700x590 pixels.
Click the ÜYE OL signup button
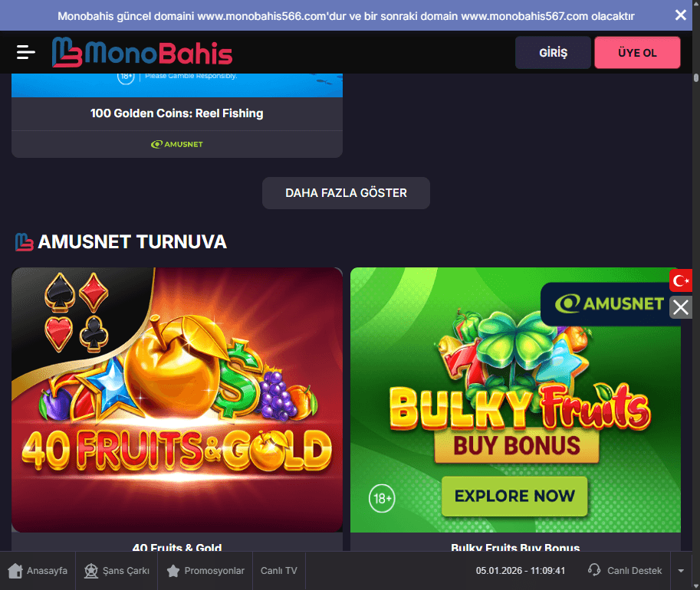click(x=637, y=53)
